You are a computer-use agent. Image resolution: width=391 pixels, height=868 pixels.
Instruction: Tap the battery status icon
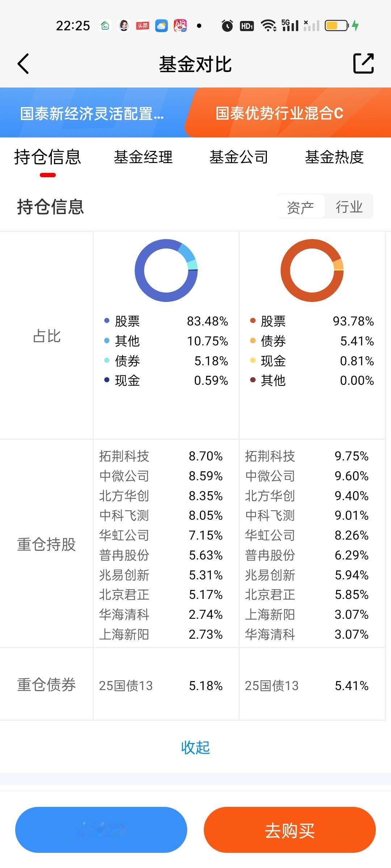[337, 26]
